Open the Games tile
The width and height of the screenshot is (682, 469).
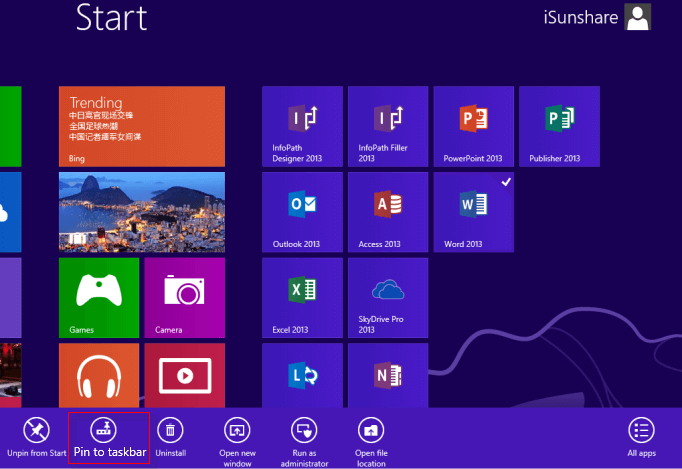coord(99,297)
